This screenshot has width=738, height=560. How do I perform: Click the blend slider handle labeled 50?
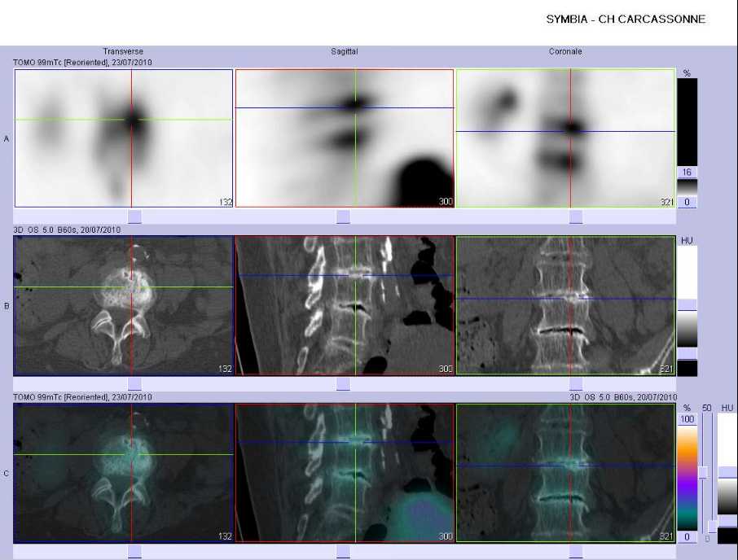pos(703,473)
